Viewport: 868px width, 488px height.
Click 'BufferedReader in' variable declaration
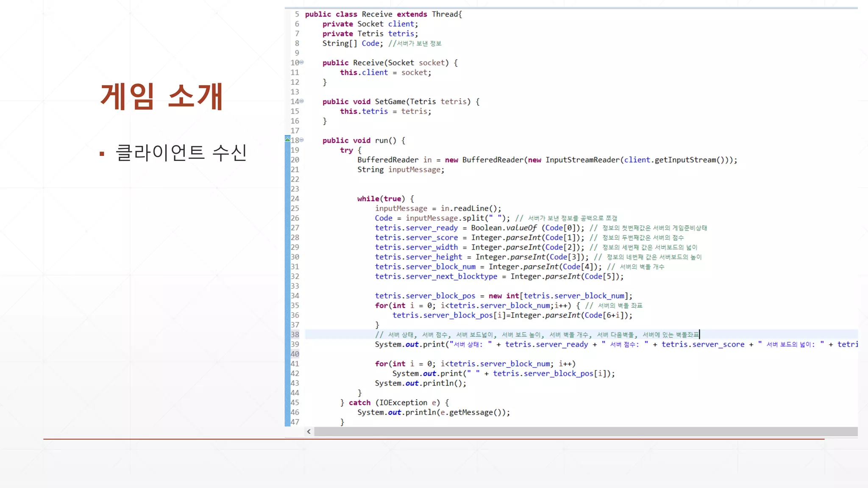click(394, 160)
